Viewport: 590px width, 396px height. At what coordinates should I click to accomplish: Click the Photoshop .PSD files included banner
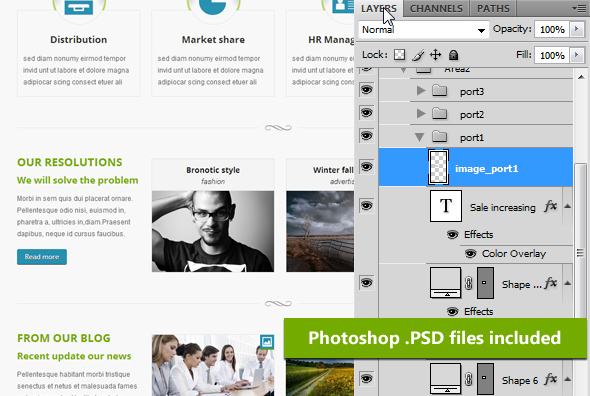tap(435, 338)
